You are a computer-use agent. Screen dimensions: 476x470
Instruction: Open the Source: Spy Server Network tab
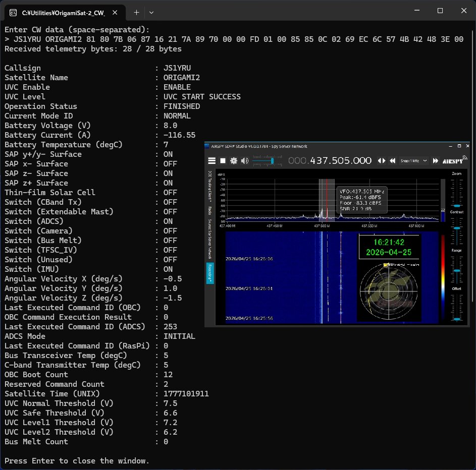210,239
